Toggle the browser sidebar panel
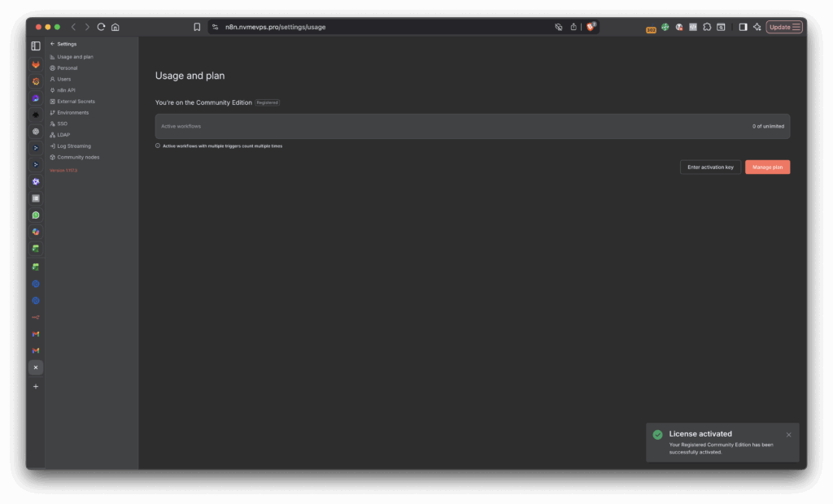This screenshot has width=833, height=504. tap(743, 27)
